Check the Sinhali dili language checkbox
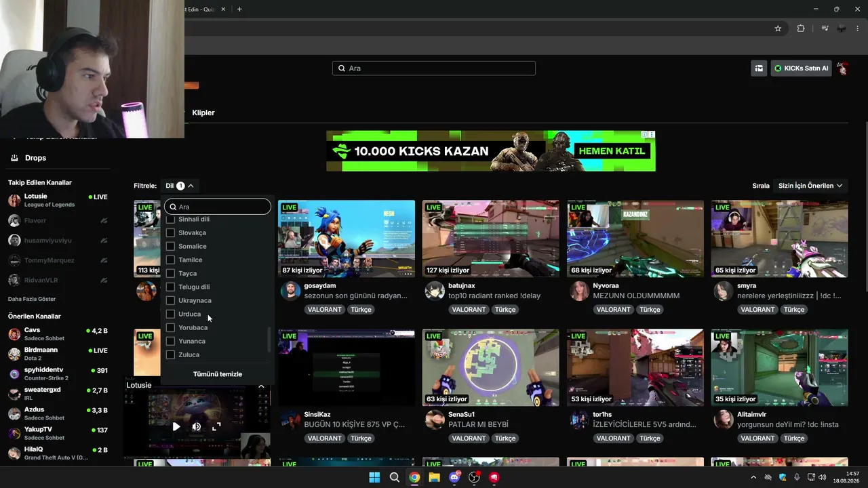Viewport: 868px width, 488px height. 170,220
